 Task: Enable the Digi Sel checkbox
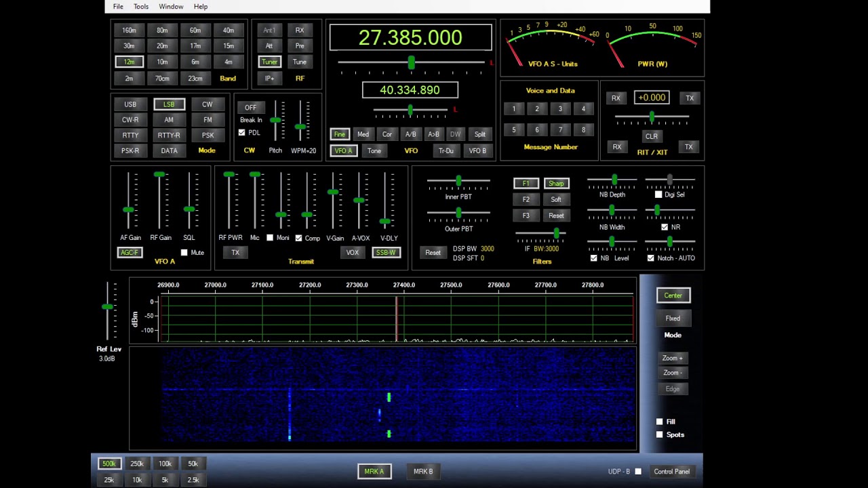[658, 195]
